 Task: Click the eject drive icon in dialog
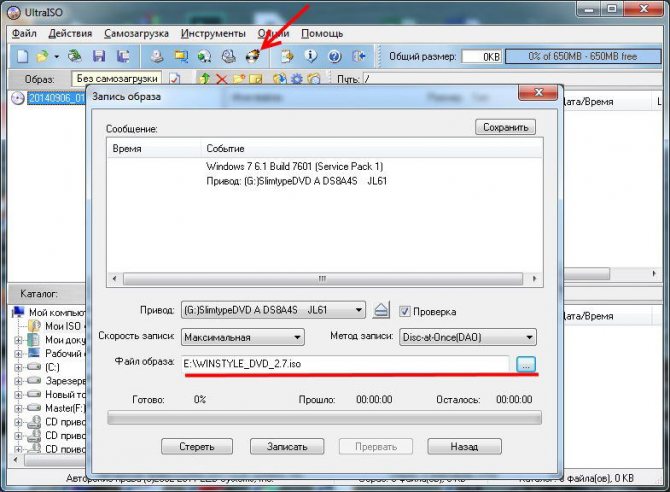pyautogui.click(x=381, y=310)
